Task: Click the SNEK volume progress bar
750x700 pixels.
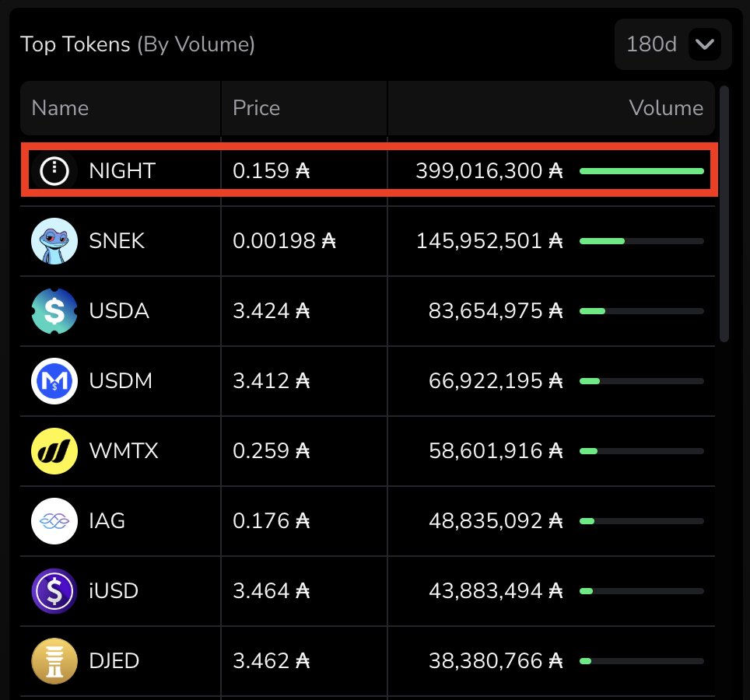Action: (x=642, y=241)
